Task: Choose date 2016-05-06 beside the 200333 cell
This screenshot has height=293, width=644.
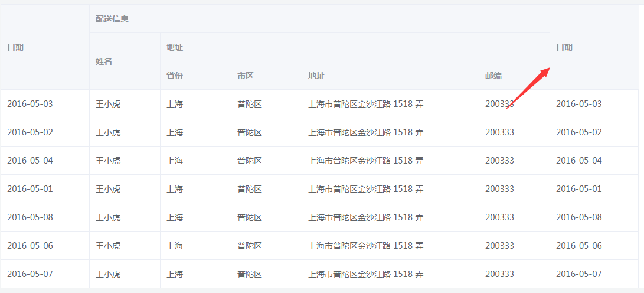Action: (x=579, y=246)
